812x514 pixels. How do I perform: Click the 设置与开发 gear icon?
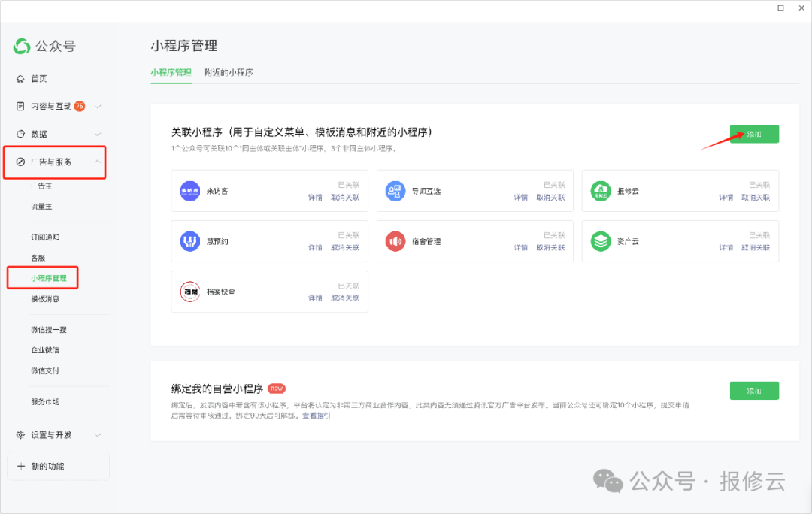tap(20, 435)
